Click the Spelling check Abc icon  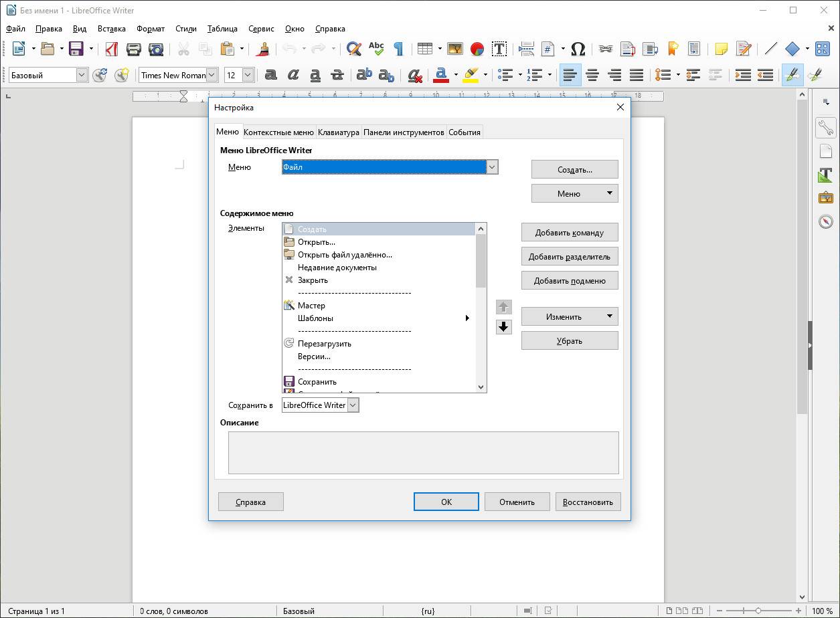coord(376,49)
